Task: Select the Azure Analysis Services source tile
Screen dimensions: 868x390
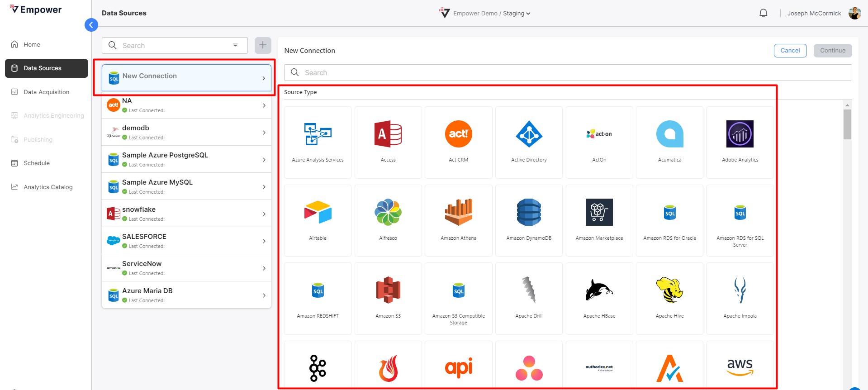Action: pos(318,142)
